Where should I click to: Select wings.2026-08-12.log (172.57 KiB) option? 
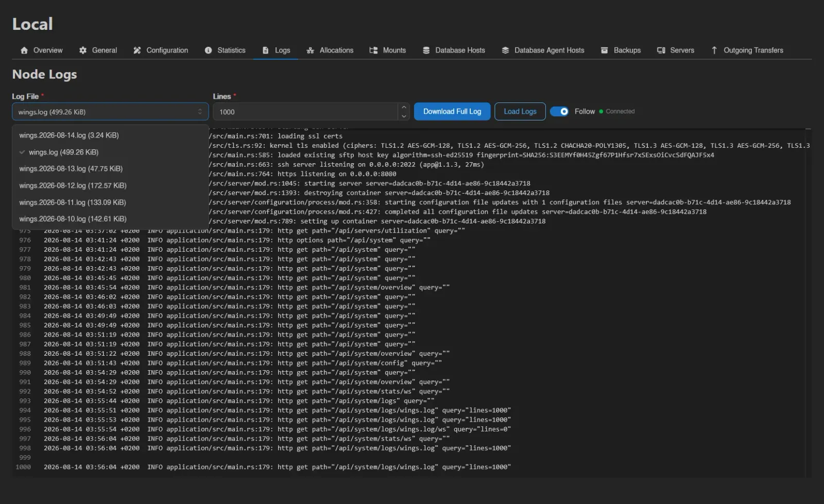110,186
